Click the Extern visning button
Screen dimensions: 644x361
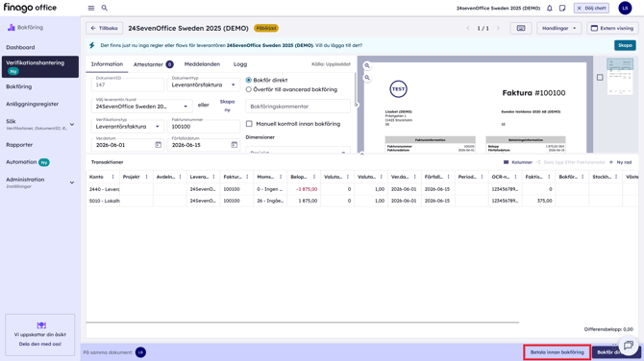612,28
